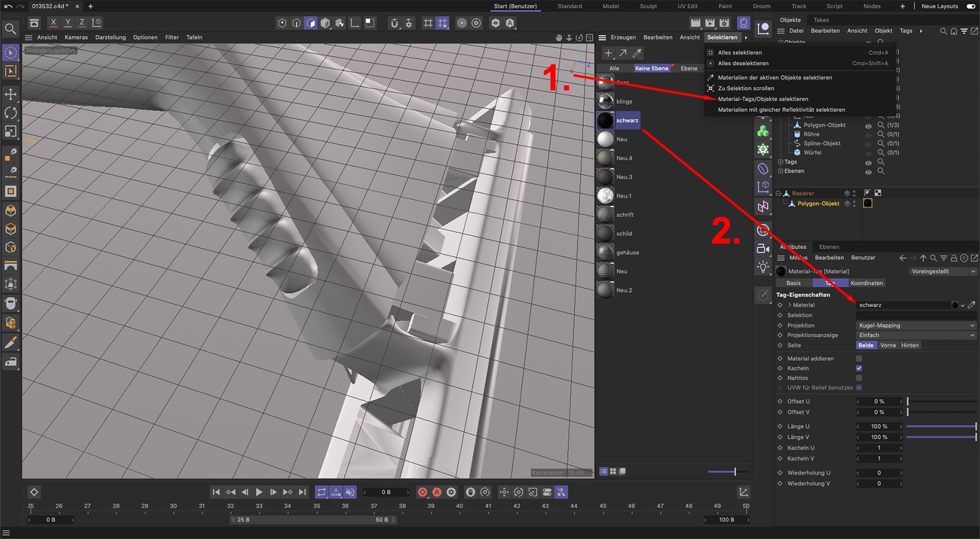Image resolution: width=980 pixels, height=539 pixels.
Task: Click the record keyframe icon
Action: [423, 492]
